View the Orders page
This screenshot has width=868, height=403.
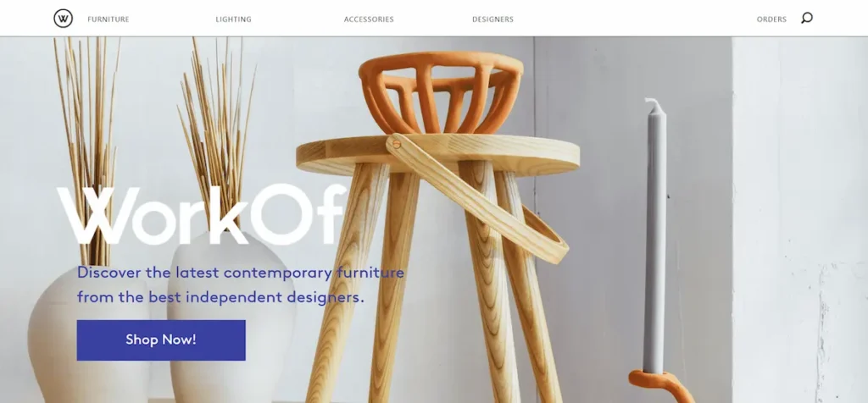(771, 19)
